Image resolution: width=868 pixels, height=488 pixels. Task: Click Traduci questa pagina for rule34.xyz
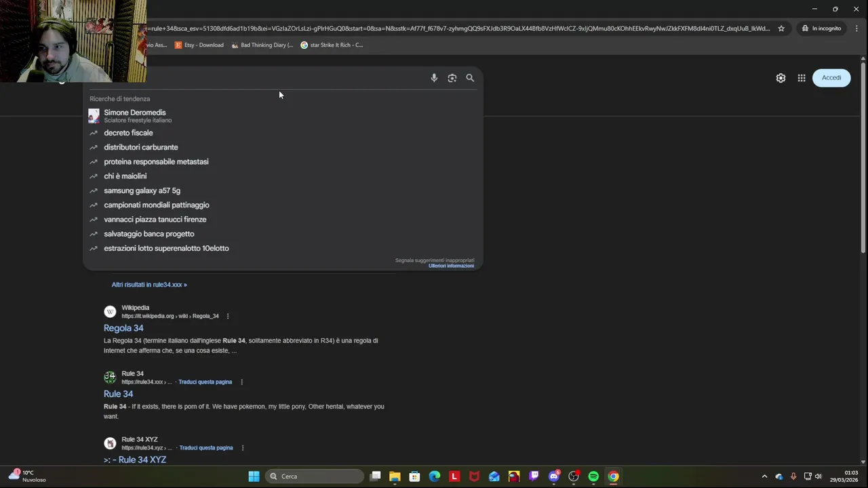click(x=206, y=448)
